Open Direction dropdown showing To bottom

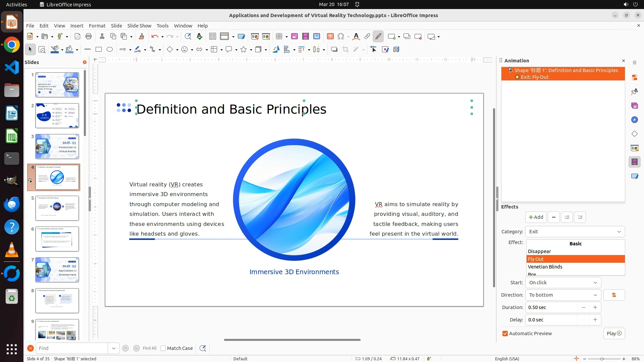click(x=563, y=295)
